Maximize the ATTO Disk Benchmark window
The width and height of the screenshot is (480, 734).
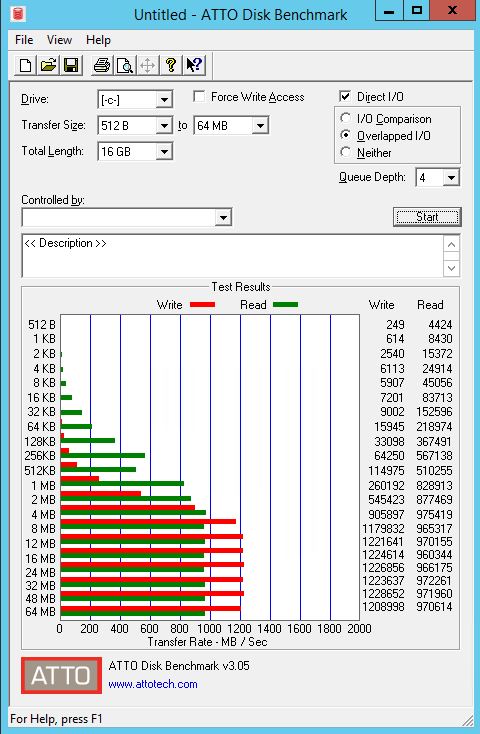(x=416, y=11)
